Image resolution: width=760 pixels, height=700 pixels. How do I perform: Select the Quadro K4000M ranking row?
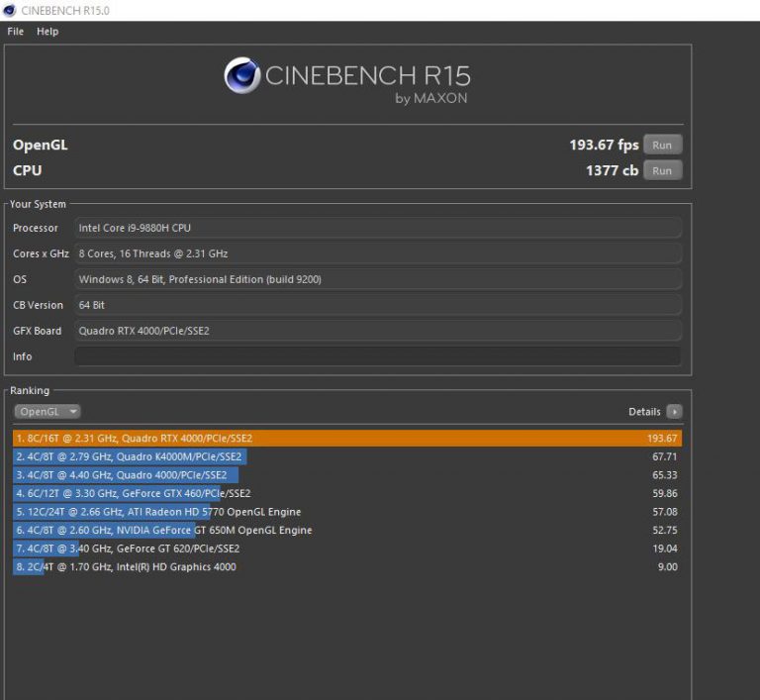click(346, 457)
